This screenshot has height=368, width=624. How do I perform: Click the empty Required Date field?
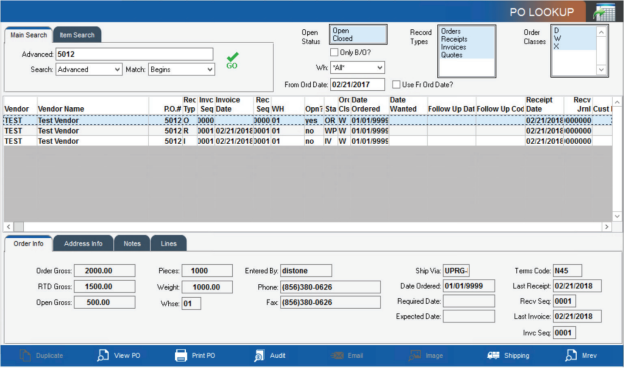[469, 301]
